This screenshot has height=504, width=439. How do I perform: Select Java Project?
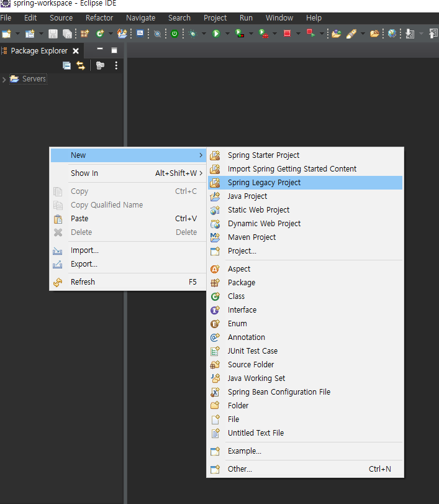(305, 196)
